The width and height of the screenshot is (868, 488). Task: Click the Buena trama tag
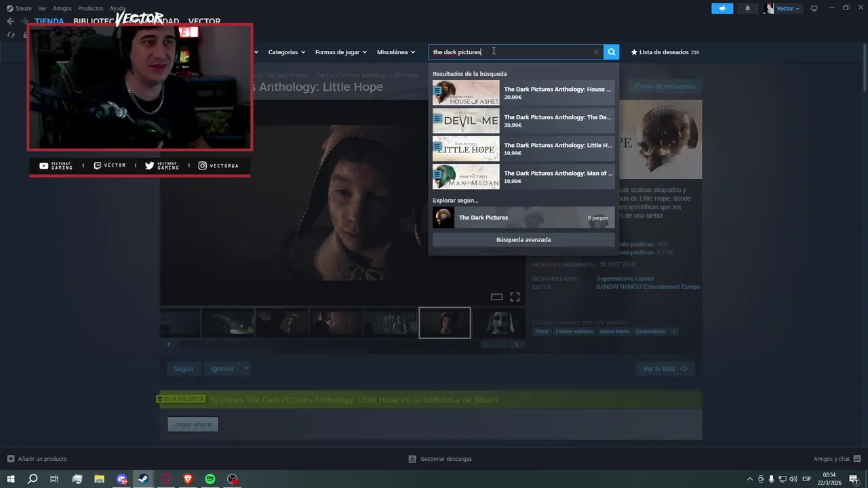tap(614, 331)
